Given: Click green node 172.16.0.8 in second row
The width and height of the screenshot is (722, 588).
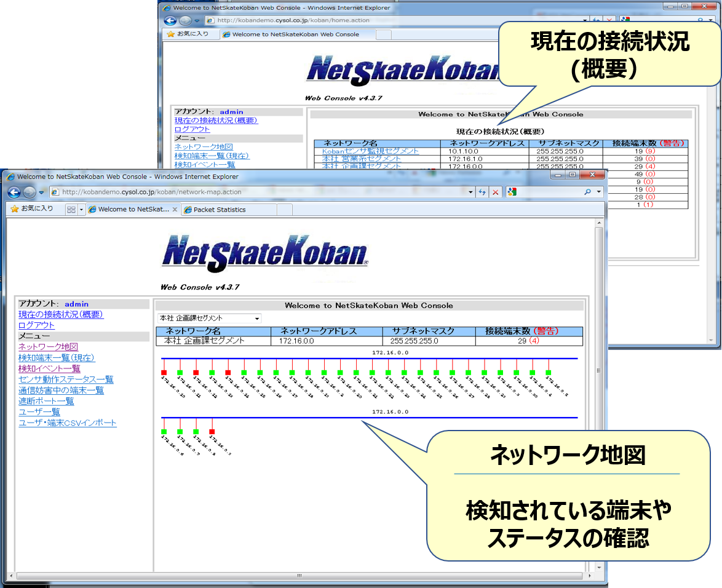Looking at the screenshot, I should click(x=196, y=432).
